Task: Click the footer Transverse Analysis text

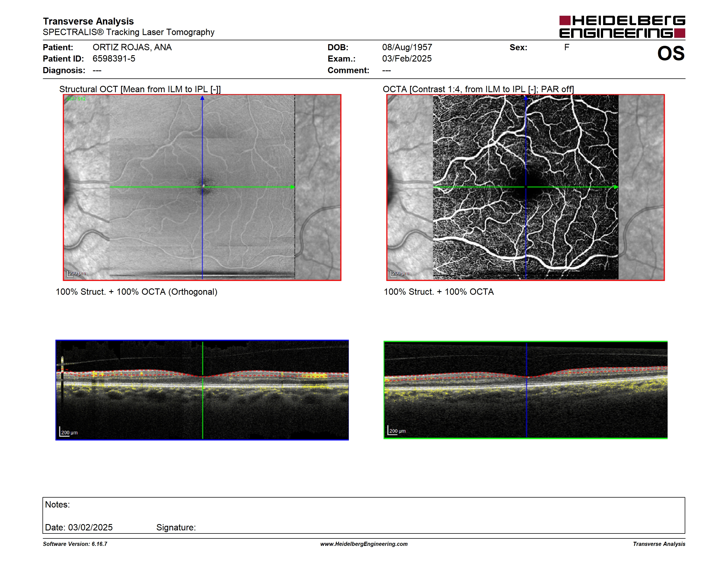Action: (x=659, y=544)
